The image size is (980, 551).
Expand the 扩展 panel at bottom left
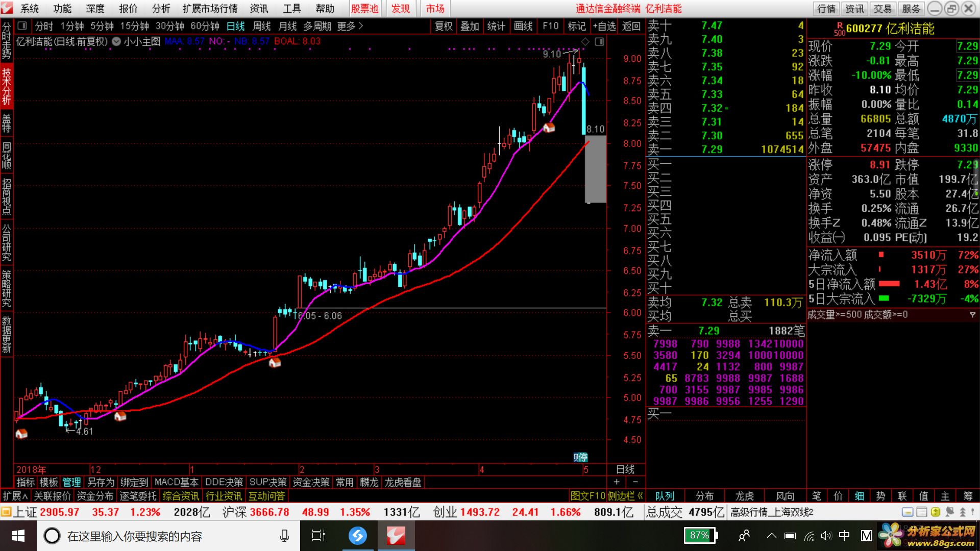(x=15, y=496)
